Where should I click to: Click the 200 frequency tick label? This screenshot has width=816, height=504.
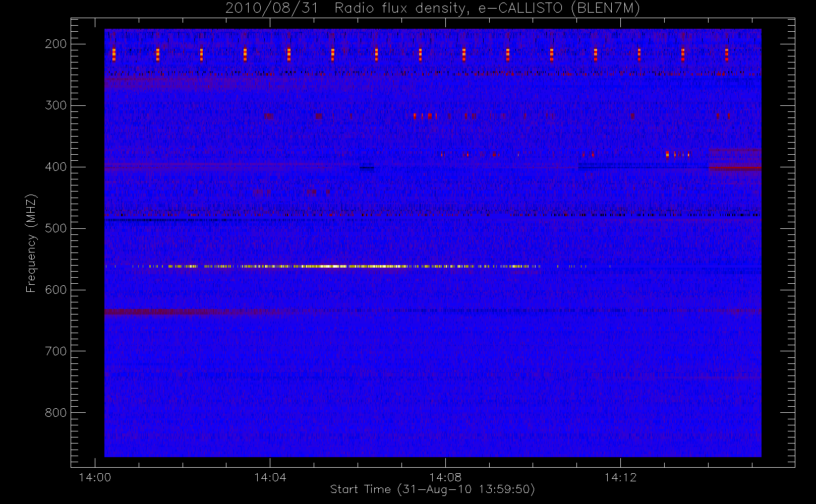55,44
